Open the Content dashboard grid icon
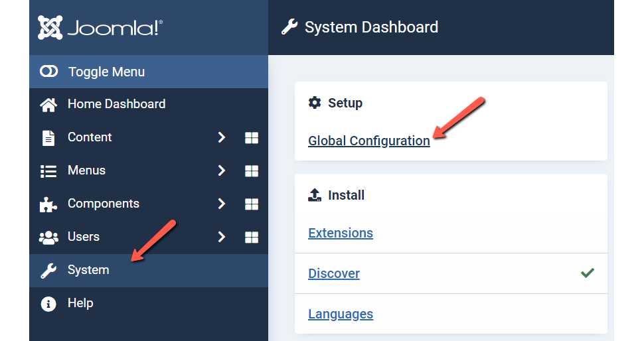This screenshot has height=341, width=644. point(252,138)
